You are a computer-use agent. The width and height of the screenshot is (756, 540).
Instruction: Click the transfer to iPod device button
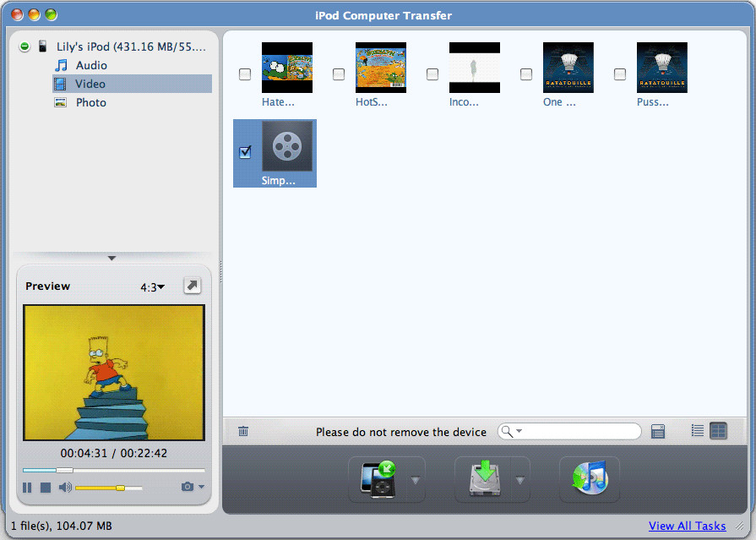point(378,480)
